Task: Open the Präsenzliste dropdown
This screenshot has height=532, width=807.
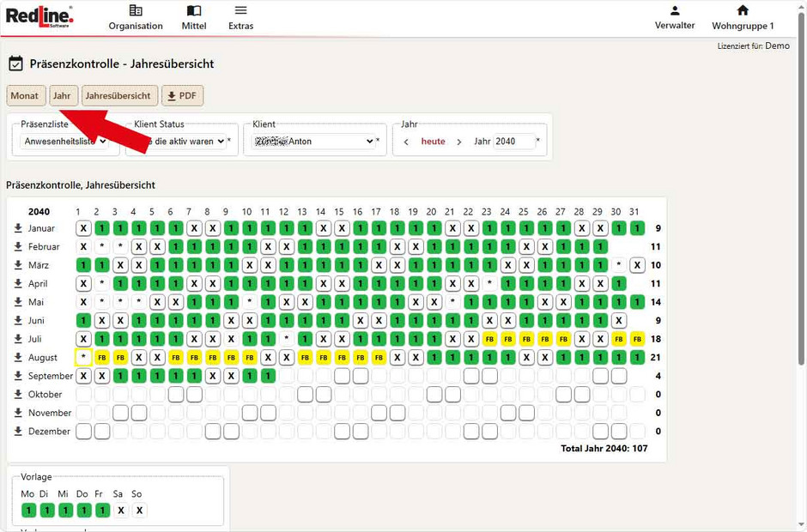Action: tap(64, 142)
